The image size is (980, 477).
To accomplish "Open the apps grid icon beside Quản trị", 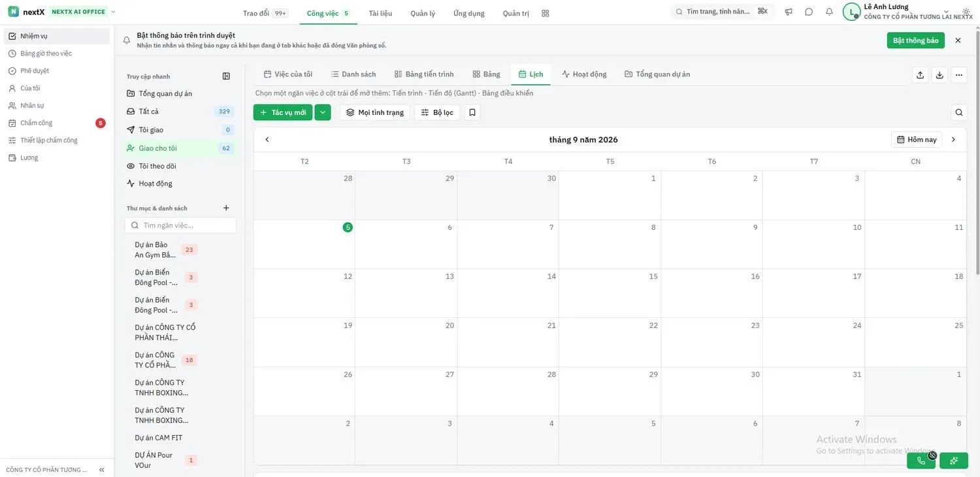I will pyautogui.click(x=546, y=13).
